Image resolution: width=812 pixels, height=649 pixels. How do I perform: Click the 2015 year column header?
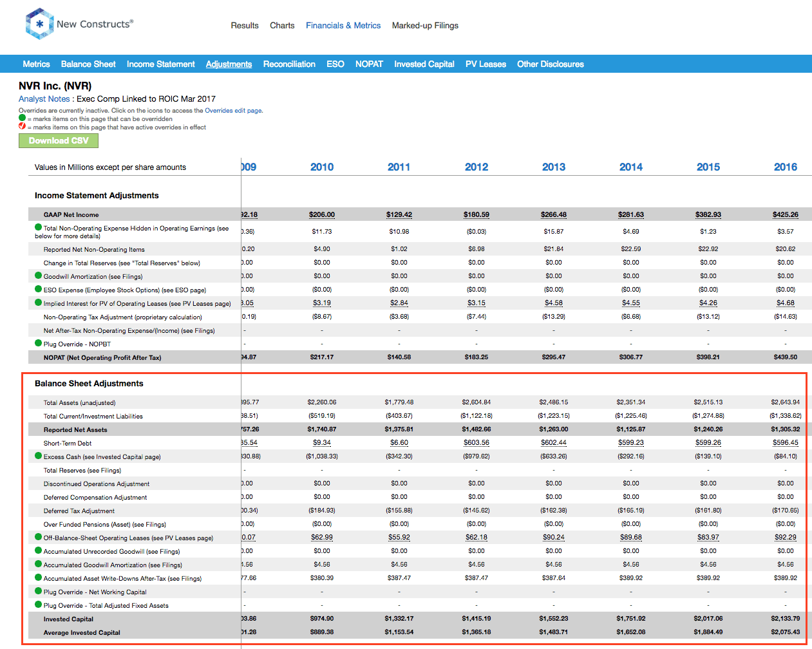click(708, 167)
